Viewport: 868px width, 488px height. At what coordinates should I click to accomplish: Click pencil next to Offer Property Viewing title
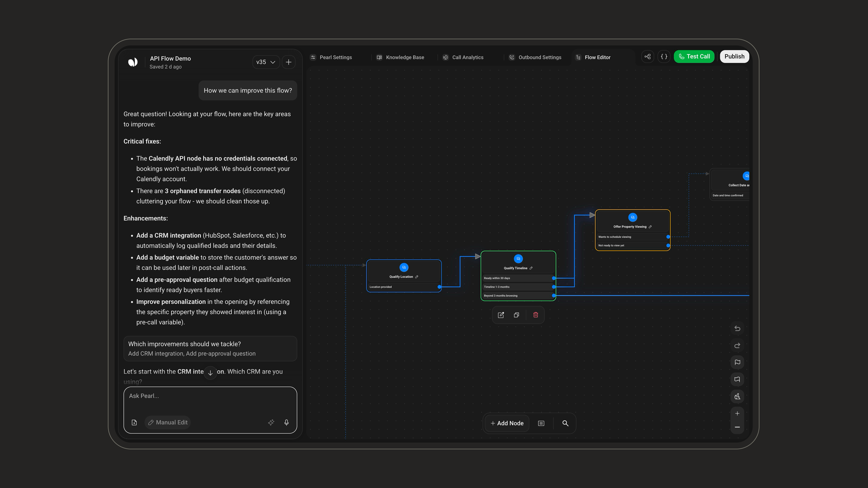click(650, 227)
